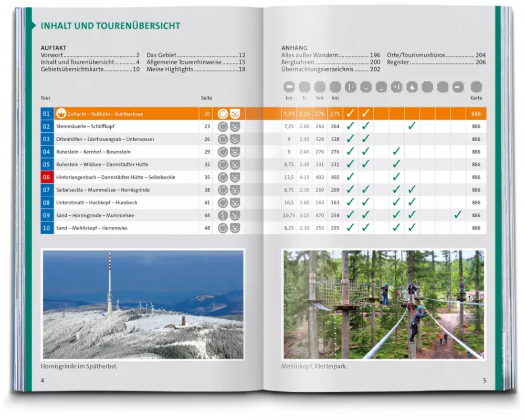Click the Mehliskopf Kletterpark photo
This screenshot has height=420, width=525.
(384, 304)
